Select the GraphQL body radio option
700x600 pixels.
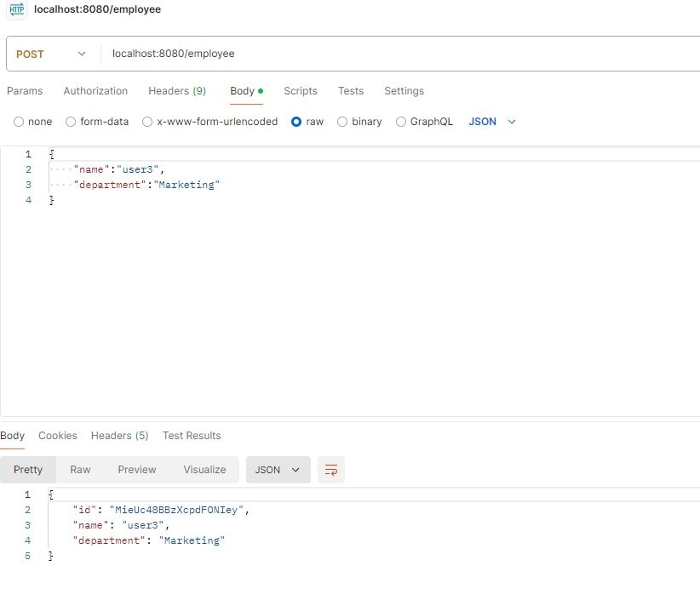[x=401, y=122]
